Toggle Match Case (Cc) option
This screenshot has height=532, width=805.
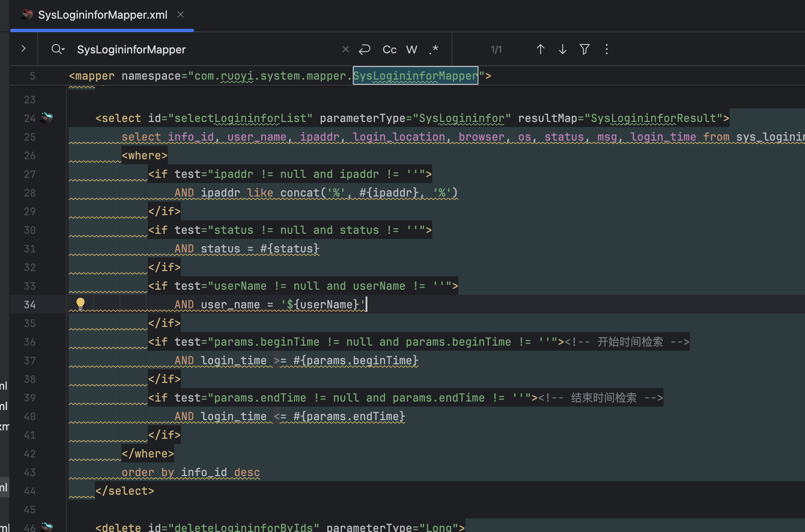pos(389,50)
